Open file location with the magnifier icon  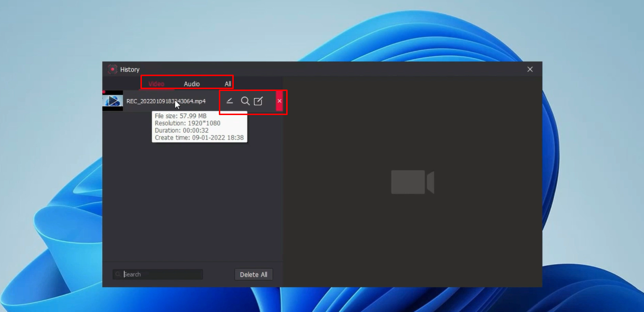point(245,101)
